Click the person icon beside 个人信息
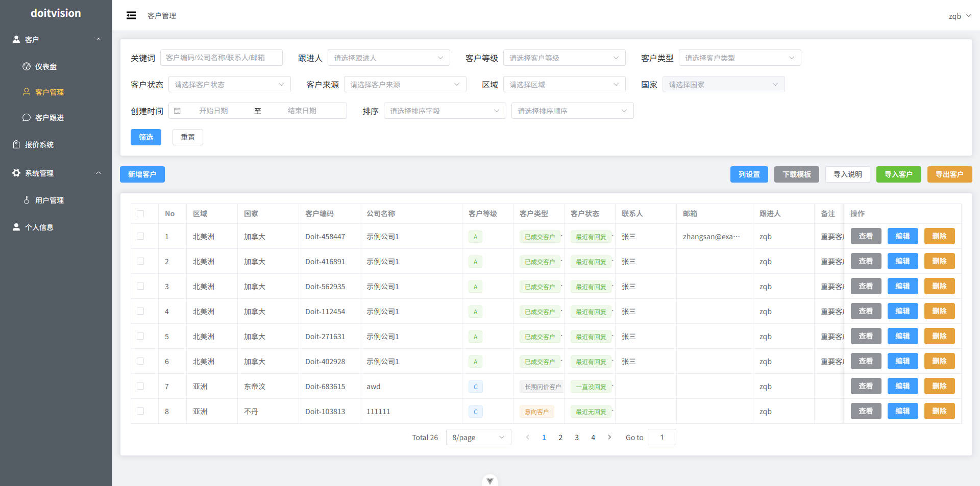980x486 pixels. 16,227
